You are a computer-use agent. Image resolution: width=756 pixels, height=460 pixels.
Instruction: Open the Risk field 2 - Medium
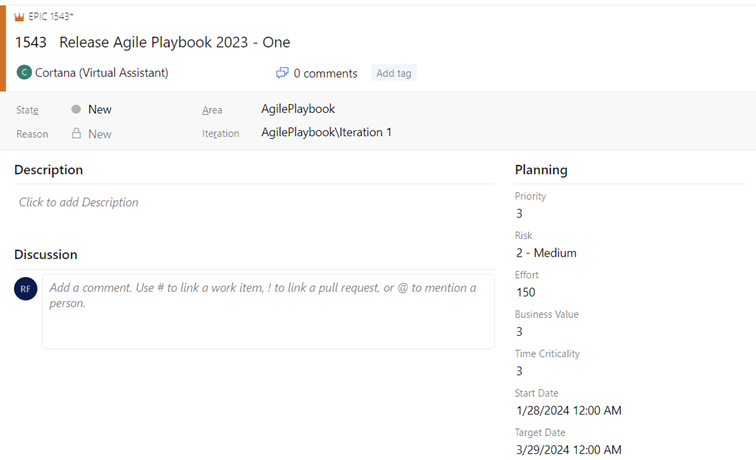[546, 253]
